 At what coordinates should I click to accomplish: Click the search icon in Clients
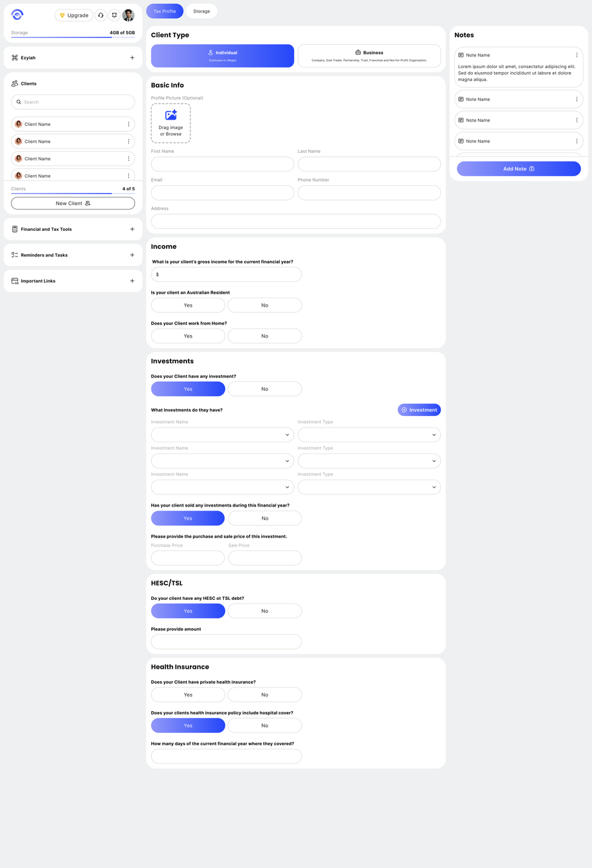(19, 102)
